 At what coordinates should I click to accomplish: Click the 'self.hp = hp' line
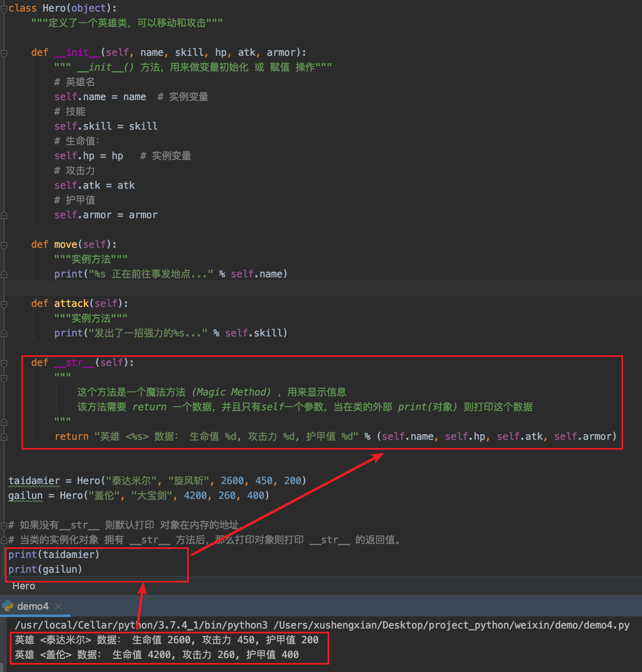coord(89,156)
